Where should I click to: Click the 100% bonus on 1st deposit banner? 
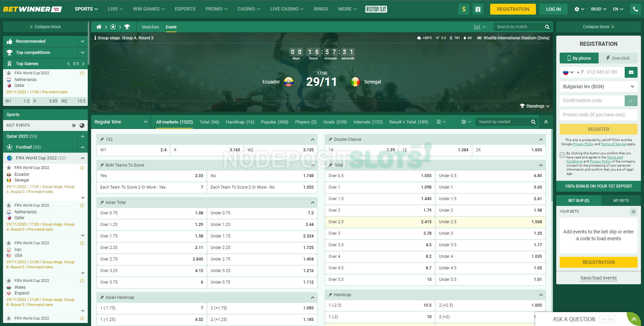pyautogui.click(x=598, y=186)
